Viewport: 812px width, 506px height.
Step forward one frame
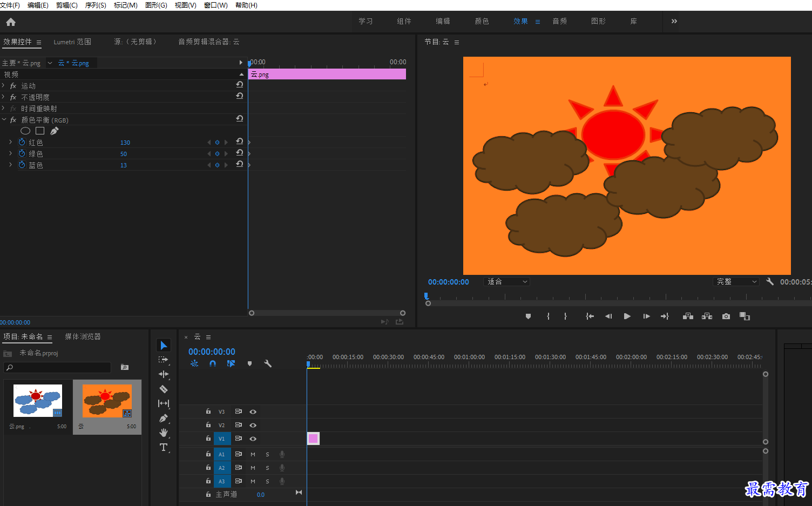pos(646,316)
